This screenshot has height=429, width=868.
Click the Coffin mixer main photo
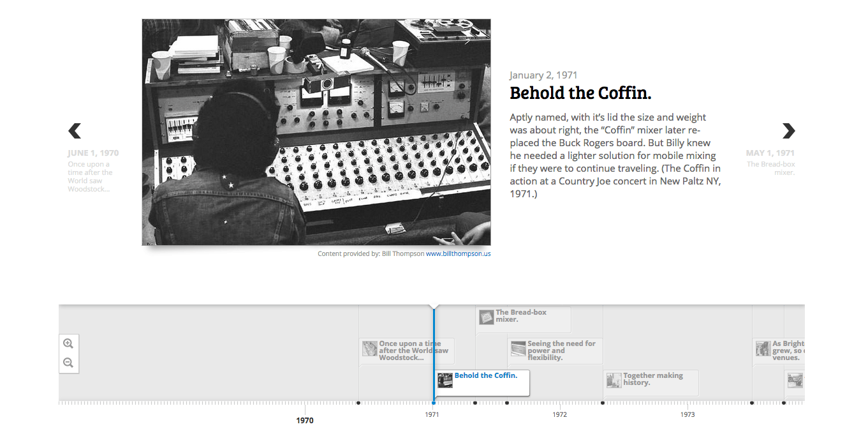point(316,132)
